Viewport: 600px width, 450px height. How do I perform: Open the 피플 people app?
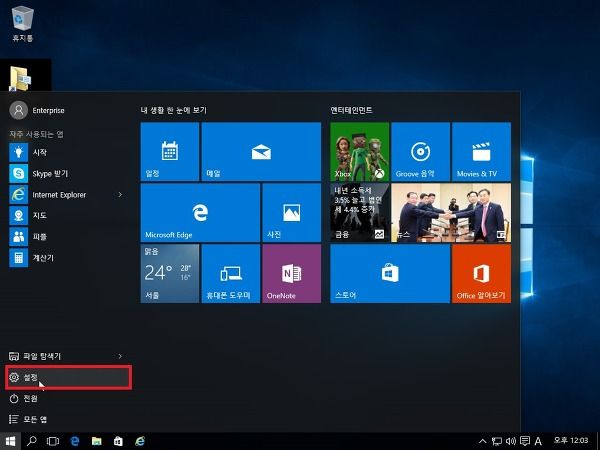(66, 236)
